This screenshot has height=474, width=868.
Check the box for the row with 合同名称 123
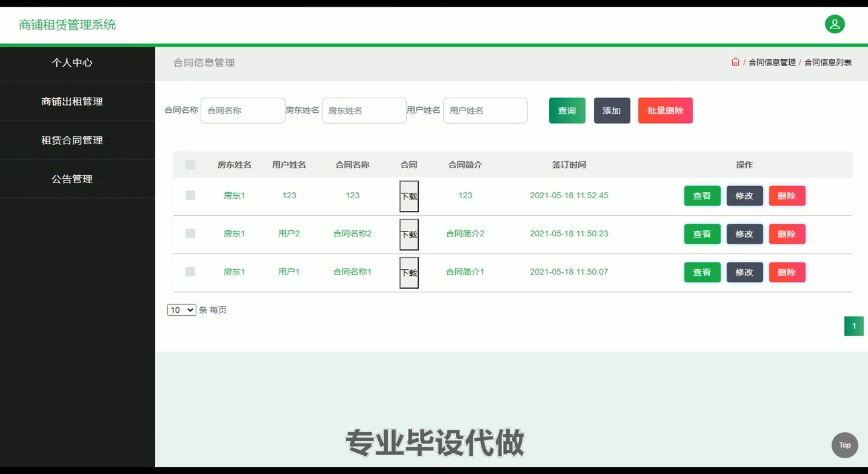[190, 195]
